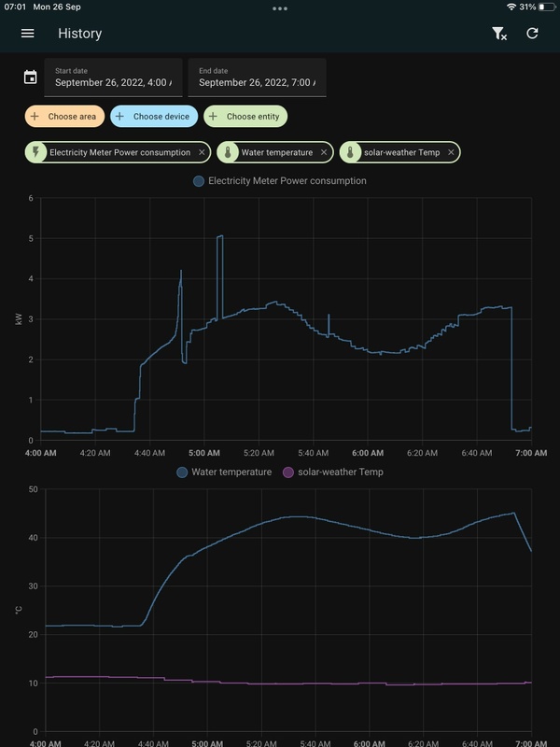Tap the battery indicator in status bar
The width and height of the screenshot is (560, 747).
(547, 7)
